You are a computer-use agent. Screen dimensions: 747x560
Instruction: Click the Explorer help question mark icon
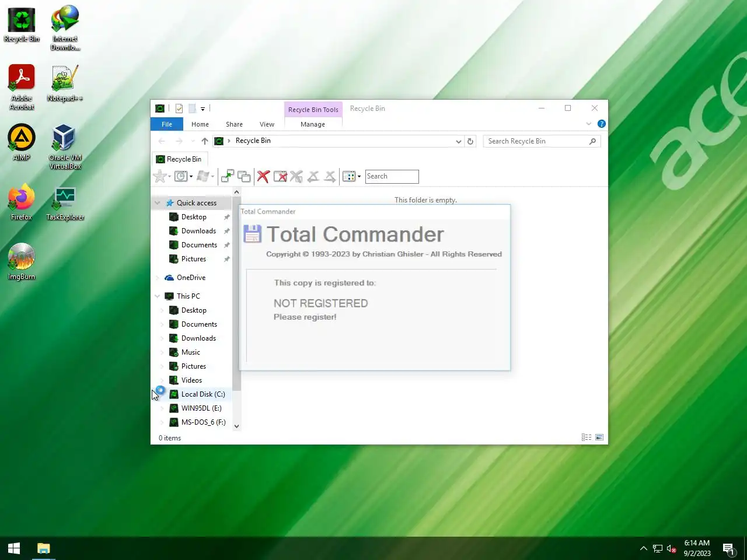[602, 124]
